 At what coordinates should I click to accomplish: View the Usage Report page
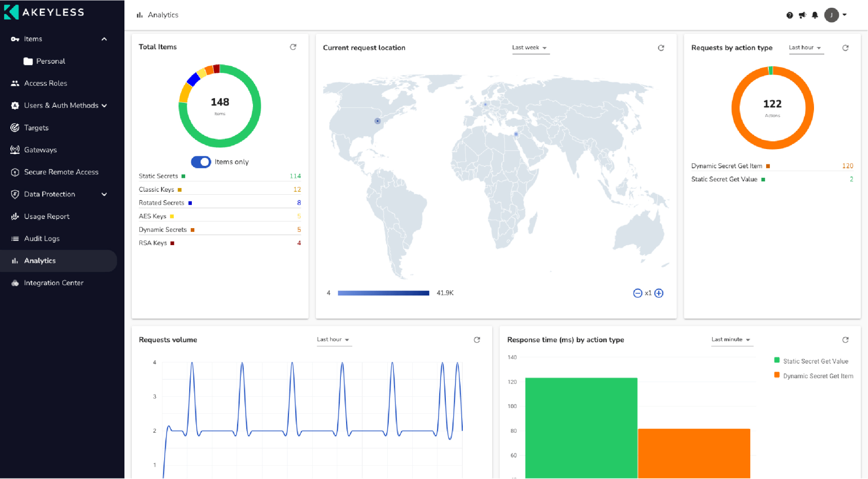[x=47, y=216]
